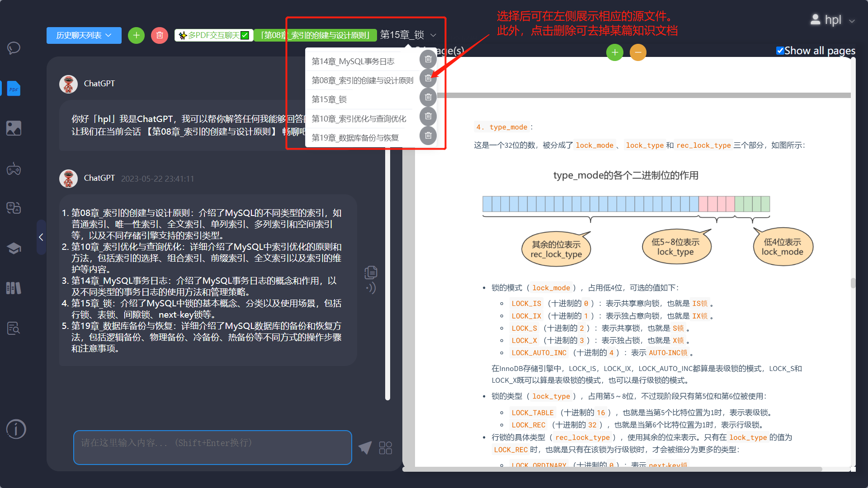Image resolution: width=868 pixels, height=488 pixels.
Task: Open the hpl user account dropdown
Action: pyautogui.click(x=832, y=20)
